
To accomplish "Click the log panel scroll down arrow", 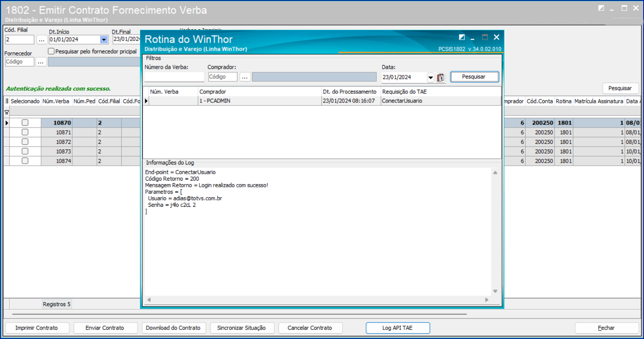I will (x=495, y=291).
